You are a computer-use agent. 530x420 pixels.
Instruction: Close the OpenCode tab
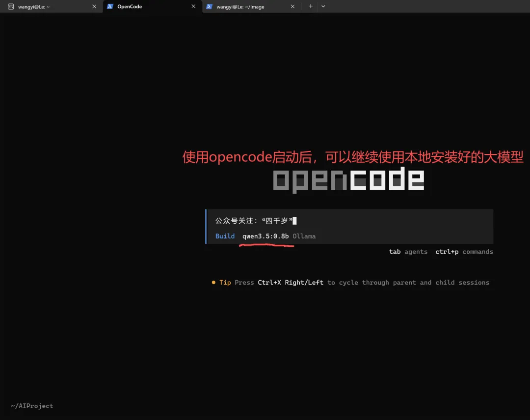coord(193,6)
